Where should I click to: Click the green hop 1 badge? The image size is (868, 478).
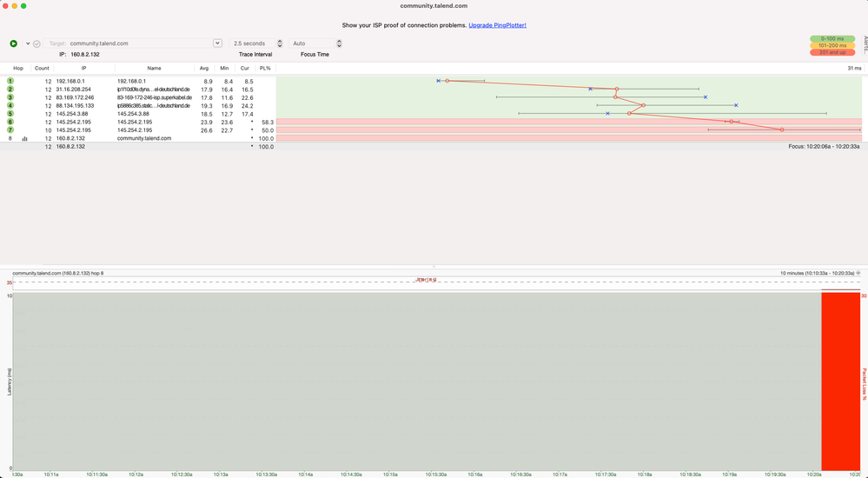coord(10,81)
